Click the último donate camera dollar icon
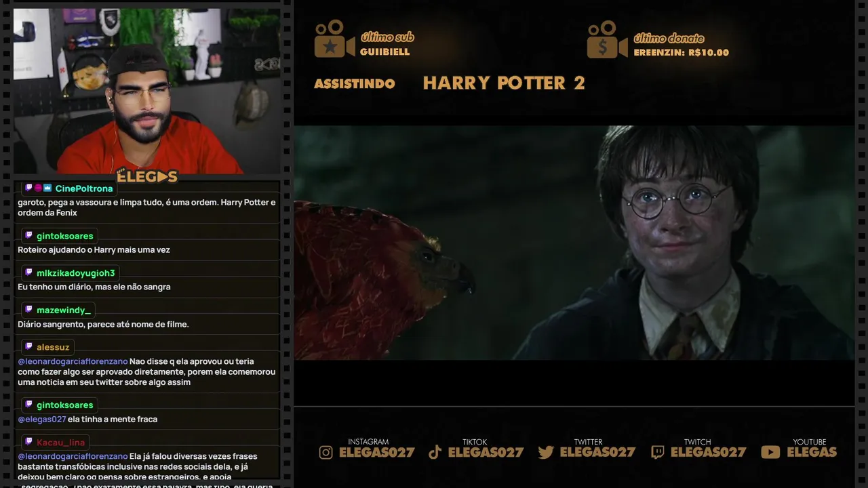 (607, 39)
